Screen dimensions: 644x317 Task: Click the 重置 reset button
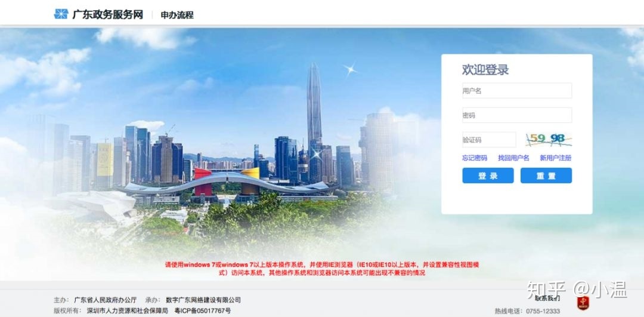click(546, 176)
